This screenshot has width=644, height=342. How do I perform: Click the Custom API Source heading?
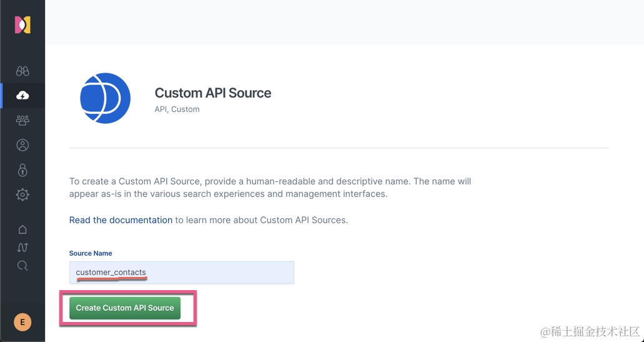212,93
